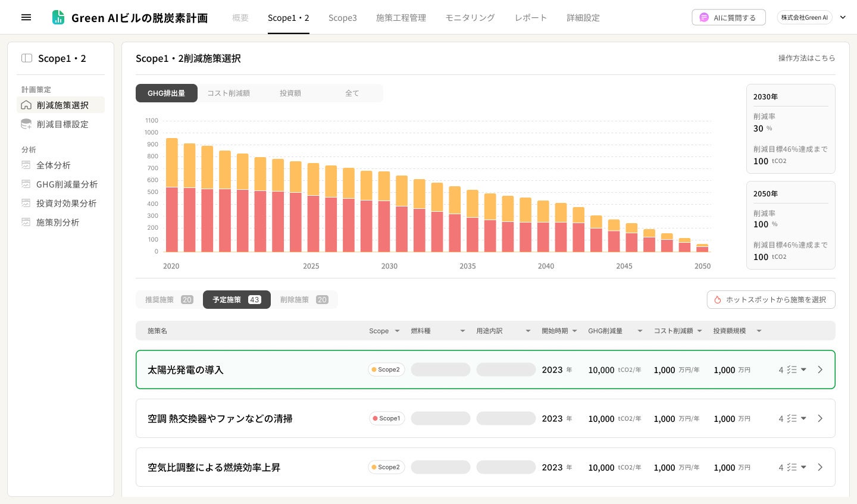Screen dimensions: 857x504
Task: Click the 2050年 summary card heading
Action: click(765, 193)
